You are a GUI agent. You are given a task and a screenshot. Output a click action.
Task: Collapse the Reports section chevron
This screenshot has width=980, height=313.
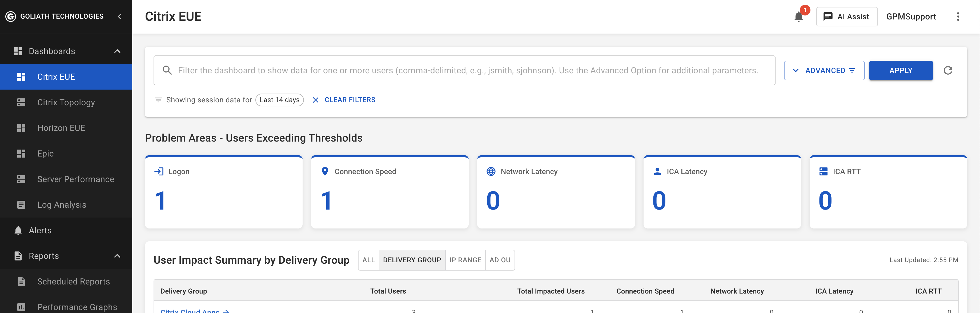117,256
